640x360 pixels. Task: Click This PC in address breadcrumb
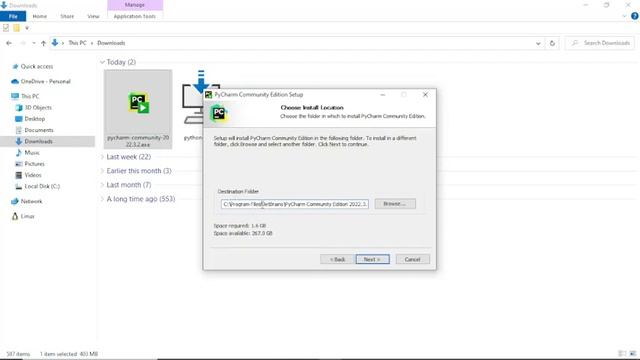pos(77,43)
